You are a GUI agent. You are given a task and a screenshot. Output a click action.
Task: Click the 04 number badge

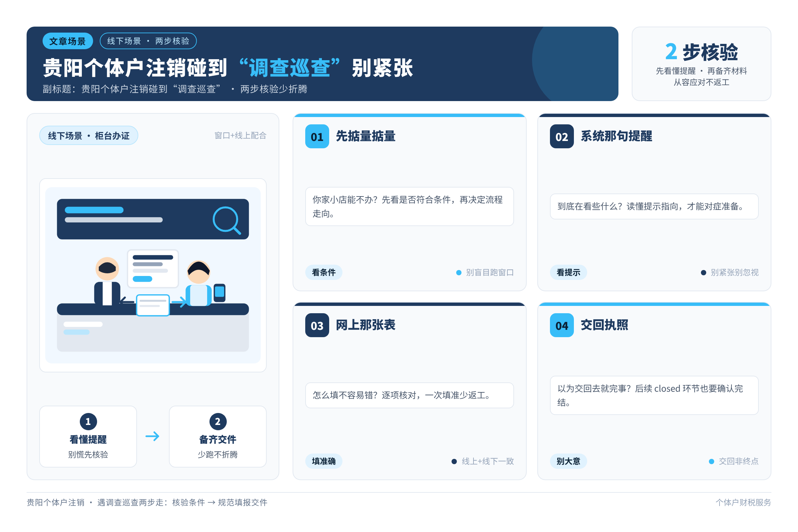click(562, 325)
